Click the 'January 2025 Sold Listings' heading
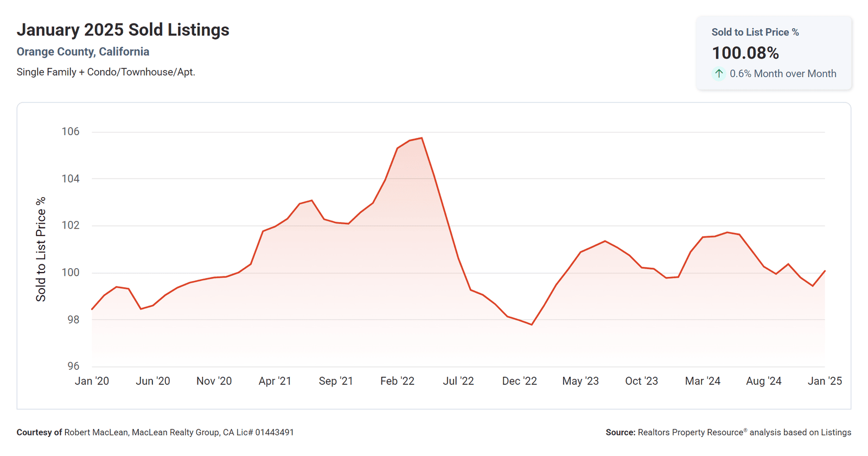 pyautogui.click(x=123, y=30)
